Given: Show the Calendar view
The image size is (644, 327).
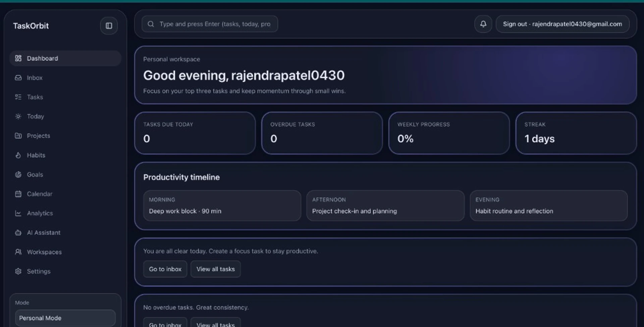Looking at the screenshot, I should (65, 194).
